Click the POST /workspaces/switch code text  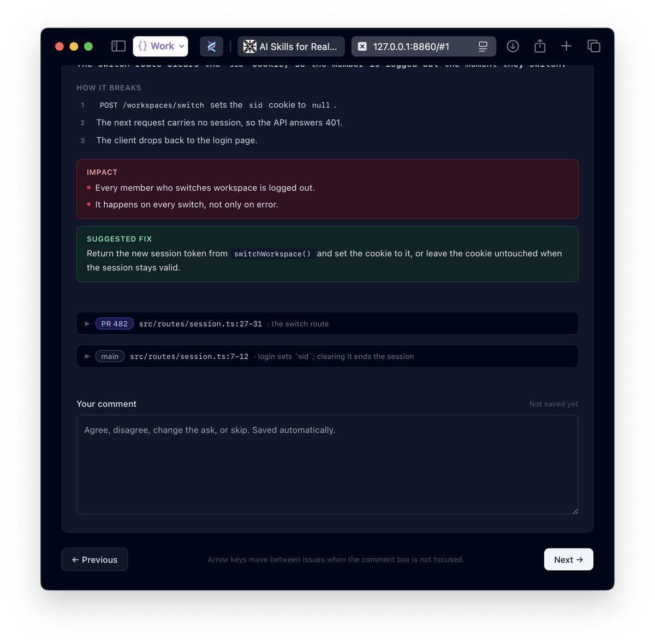pyautogui.click(x=152, y=105)
